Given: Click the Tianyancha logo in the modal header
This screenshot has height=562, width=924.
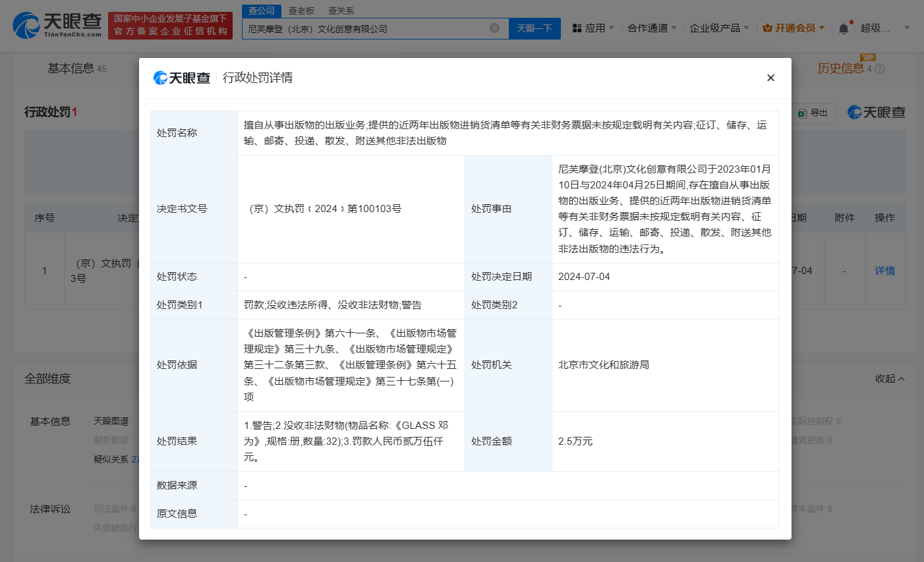Looking at the screenshot, I should pos(181,78).
